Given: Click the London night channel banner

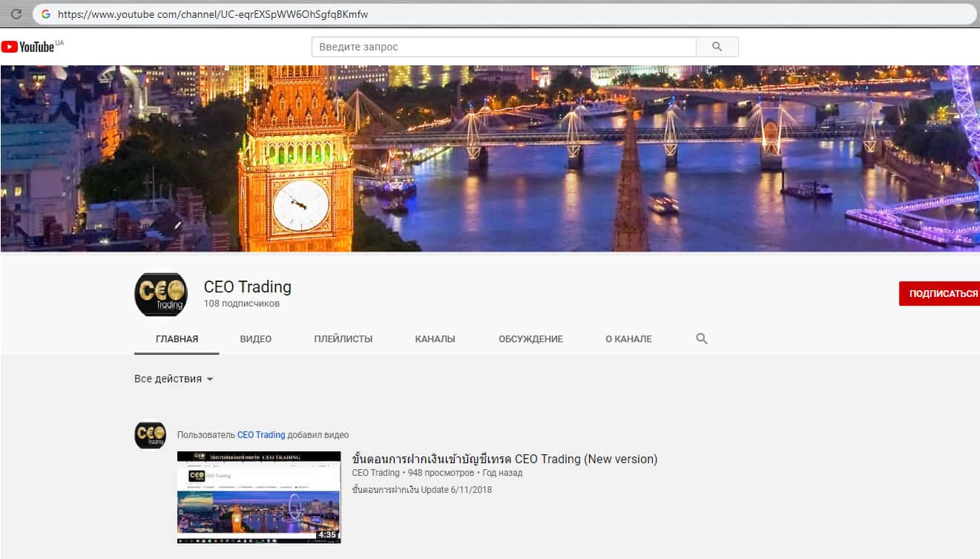Looking at the screenshot, I should (x=490, y=159).
